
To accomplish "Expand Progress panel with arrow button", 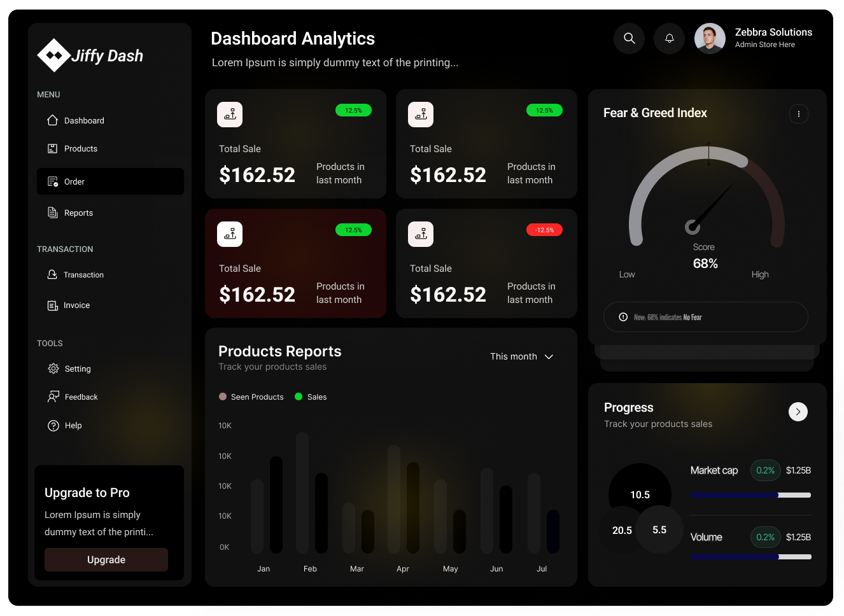I will coord(798,412).
